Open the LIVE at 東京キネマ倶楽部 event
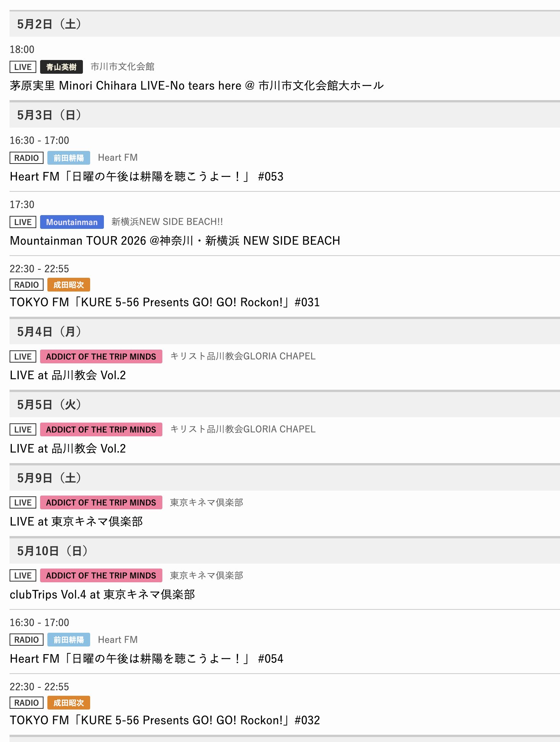 [x=76, y=521]
